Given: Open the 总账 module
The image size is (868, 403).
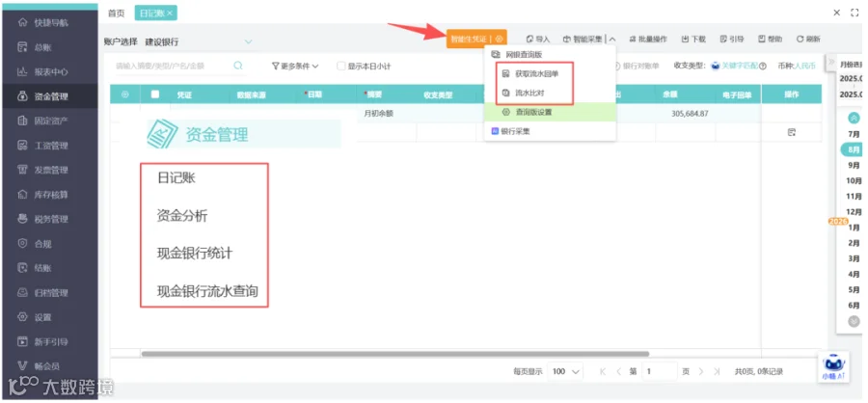Looking at the screenshot, I should pyautogui.click(x=35, y=47).
